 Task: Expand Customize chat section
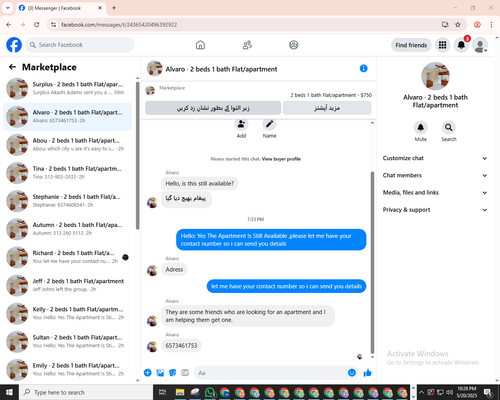click(435, 158)
